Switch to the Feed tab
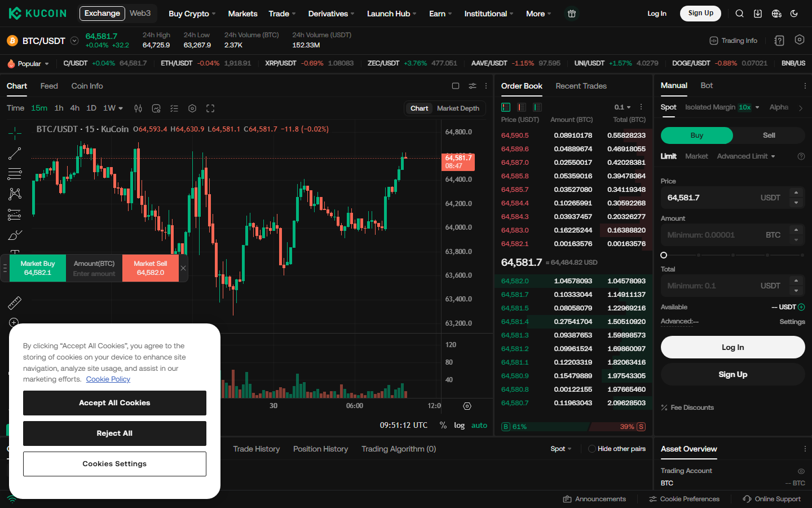 click(49, 86)
